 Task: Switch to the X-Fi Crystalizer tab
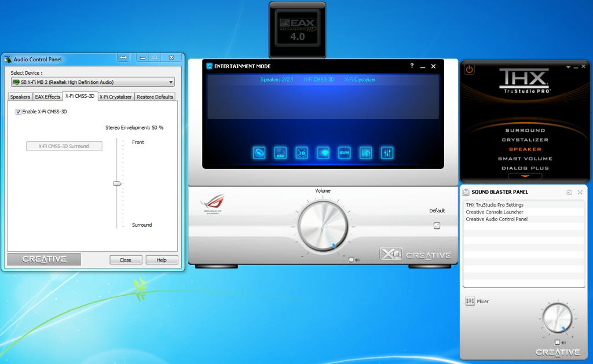tap(115, 97)
